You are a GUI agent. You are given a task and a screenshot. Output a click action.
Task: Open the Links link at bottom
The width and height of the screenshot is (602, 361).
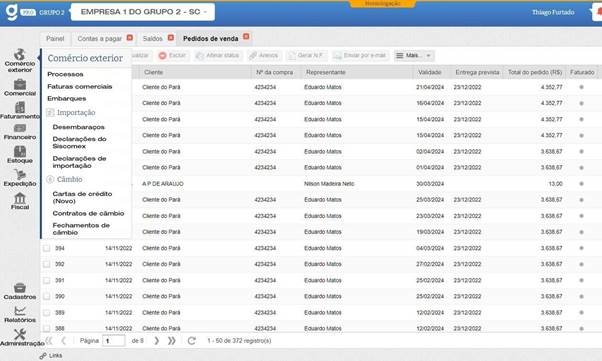(51, 356)
